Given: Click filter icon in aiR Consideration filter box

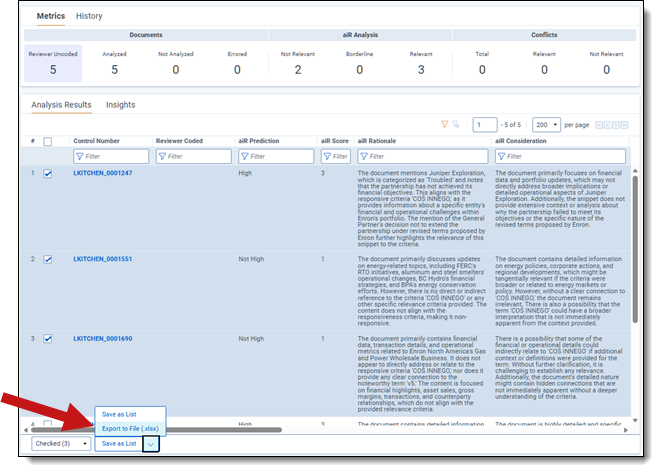Looking at the screenshot, I should 501,157.
